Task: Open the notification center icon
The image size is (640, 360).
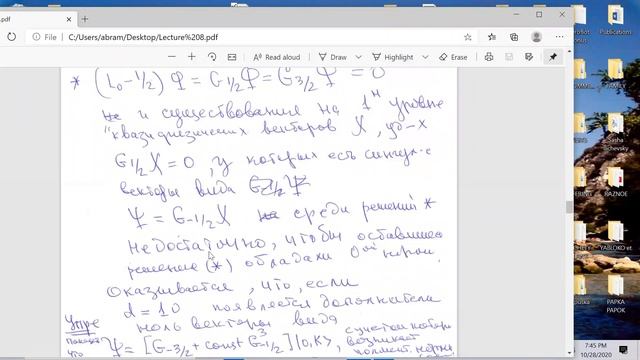Action: (623, 350)
